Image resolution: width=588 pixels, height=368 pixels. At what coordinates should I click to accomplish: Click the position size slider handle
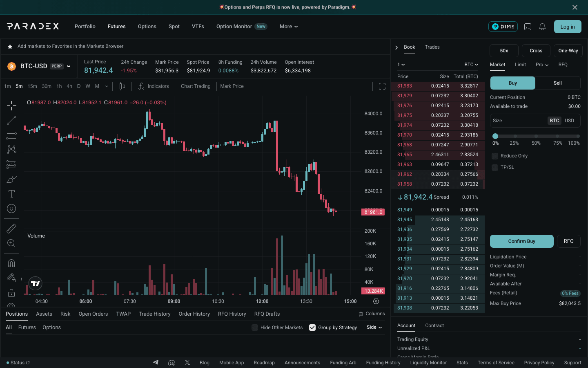pos(495,136)
